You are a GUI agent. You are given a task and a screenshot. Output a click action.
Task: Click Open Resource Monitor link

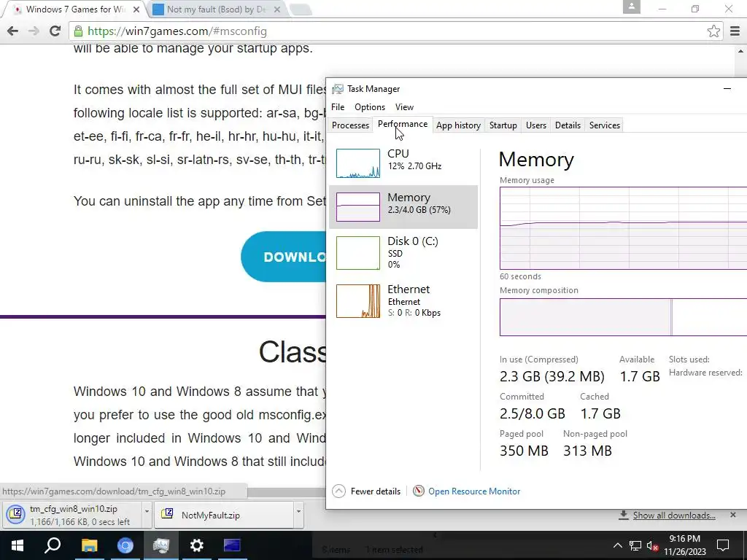(x=474, y=491)
